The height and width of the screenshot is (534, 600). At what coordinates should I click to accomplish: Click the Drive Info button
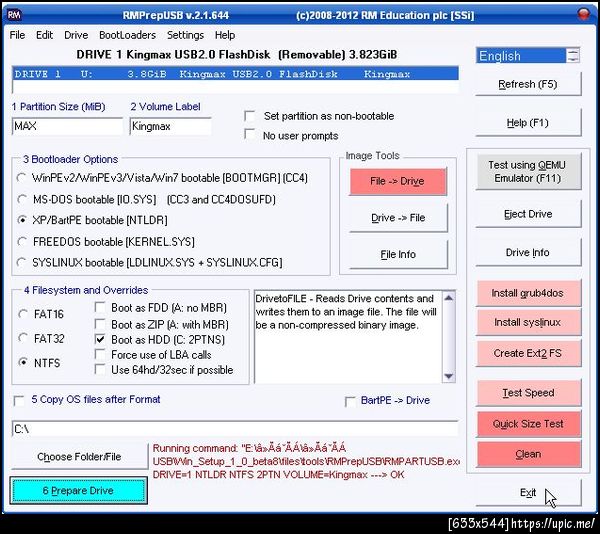point(528,253)
